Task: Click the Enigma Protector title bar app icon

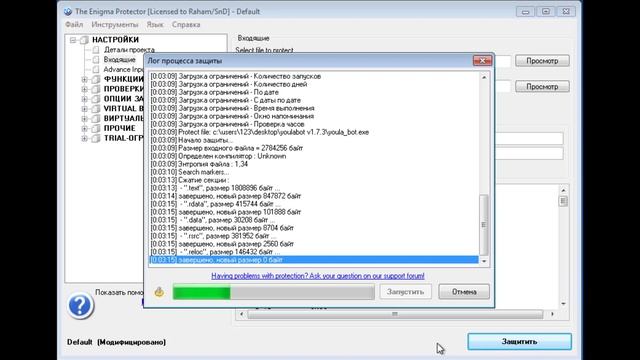Action: [x=68, y=11]
